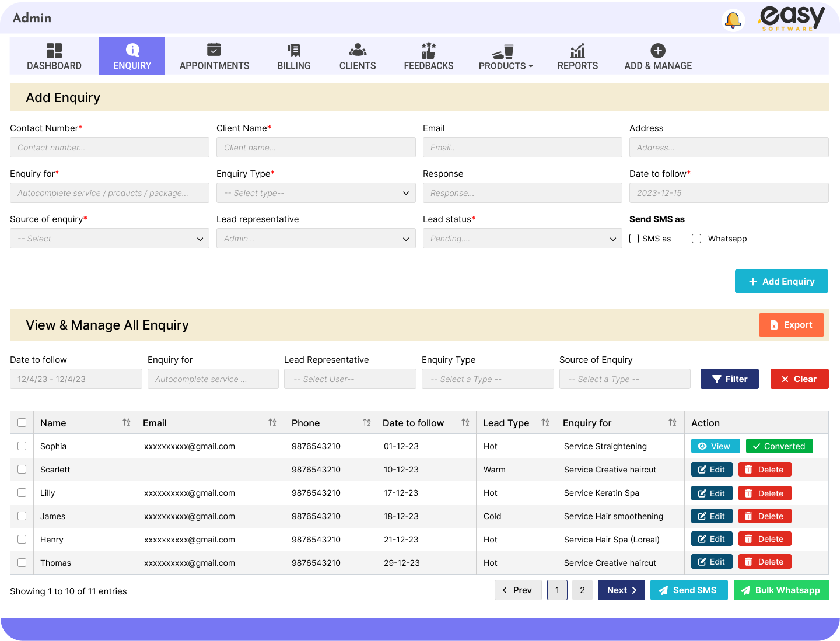Tick the Whatsapp checkbox
The image size is (840, 641).
click(696, 239)
